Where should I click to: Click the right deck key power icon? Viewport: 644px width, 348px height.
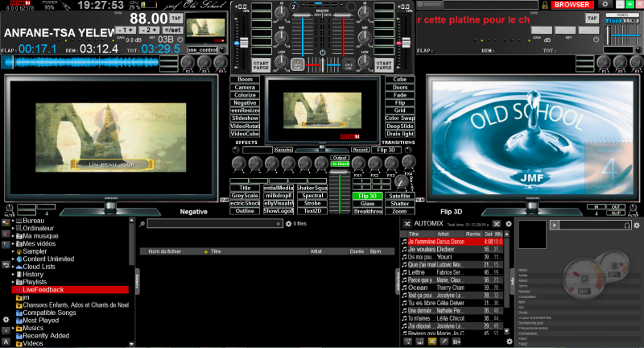[x=596, y=39]
